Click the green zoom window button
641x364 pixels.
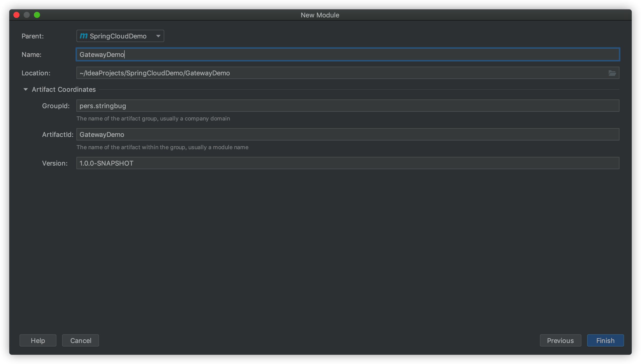(x=37, y=15)
